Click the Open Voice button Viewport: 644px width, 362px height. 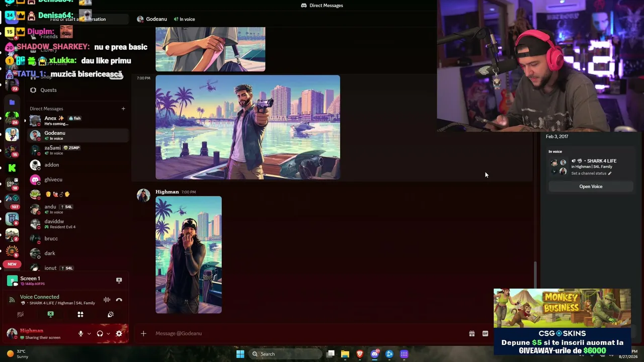point(591,187)
